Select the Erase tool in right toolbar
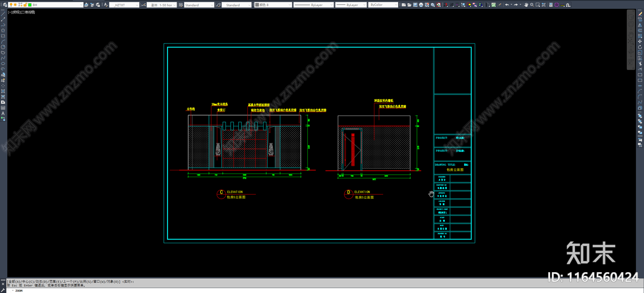Viewport: 644px width, 293px height. point(640,14)
